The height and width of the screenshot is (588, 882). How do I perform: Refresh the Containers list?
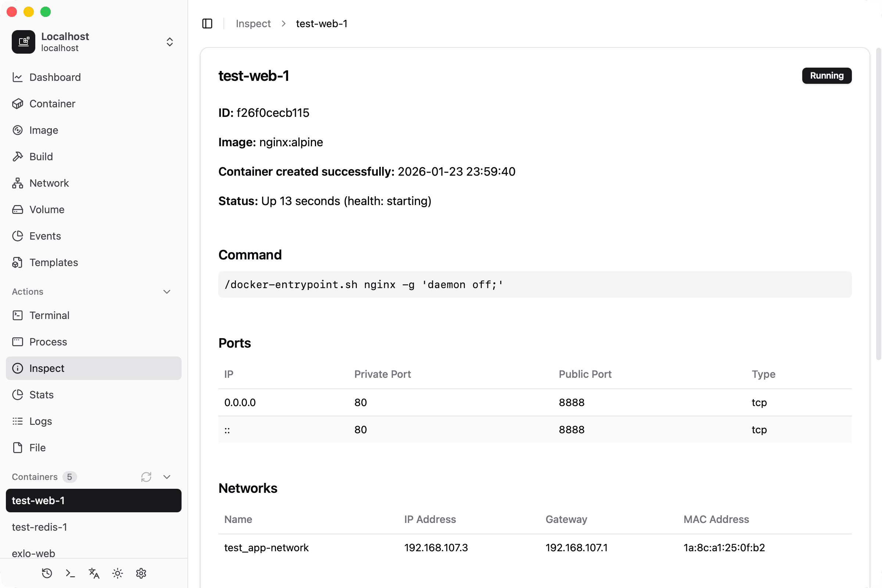point(146,477)
